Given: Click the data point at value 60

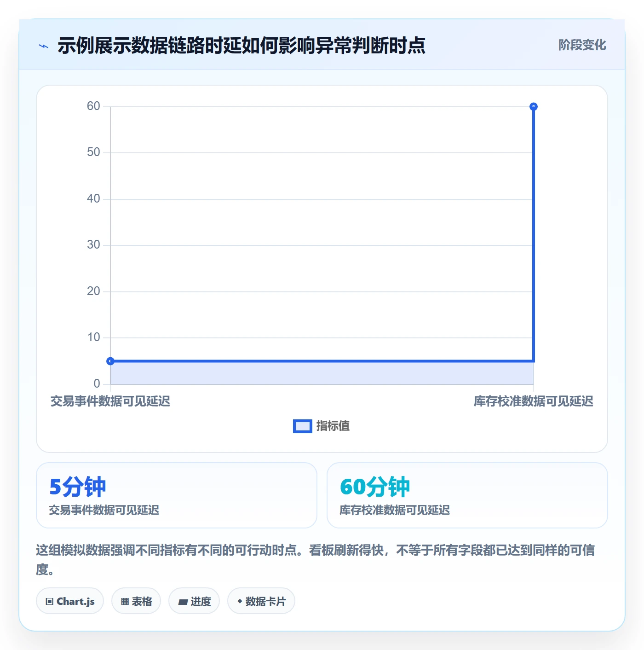Looking at the screenshot, I should pos(533,107).
